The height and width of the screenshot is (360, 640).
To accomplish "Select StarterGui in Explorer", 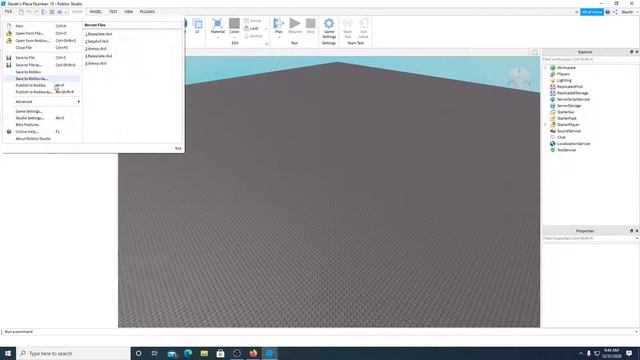I will (x=565, y=112).
